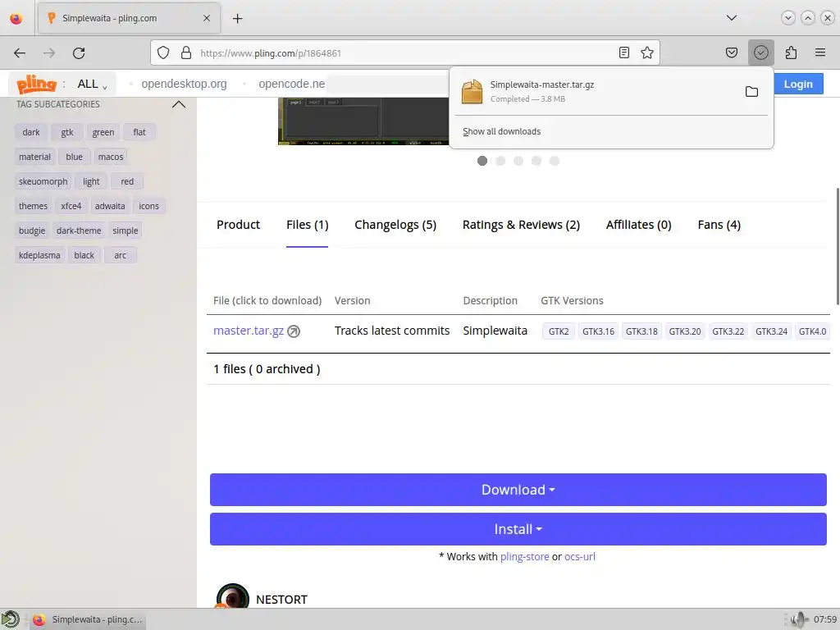Click Show all downloads
This screenshot has width=840, height=630.
pos(501,132)
